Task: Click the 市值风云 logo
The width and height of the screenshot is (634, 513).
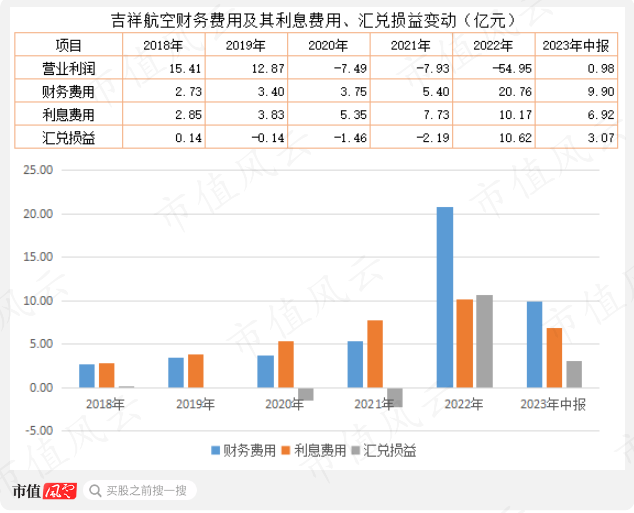Action: pos(44,491)
